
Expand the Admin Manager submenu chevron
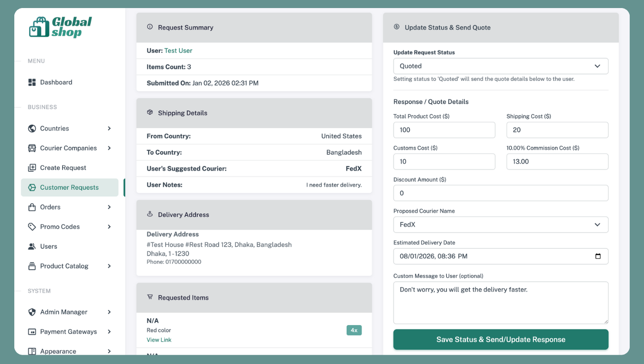109,312
